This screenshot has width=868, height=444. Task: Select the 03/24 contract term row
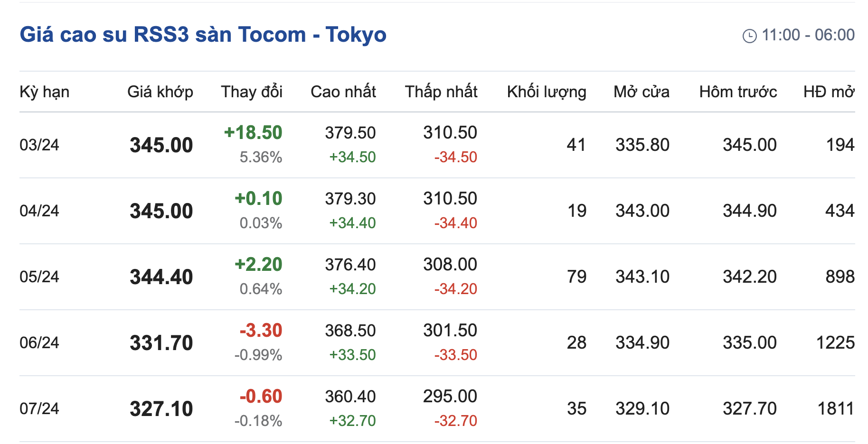[39, 145]
